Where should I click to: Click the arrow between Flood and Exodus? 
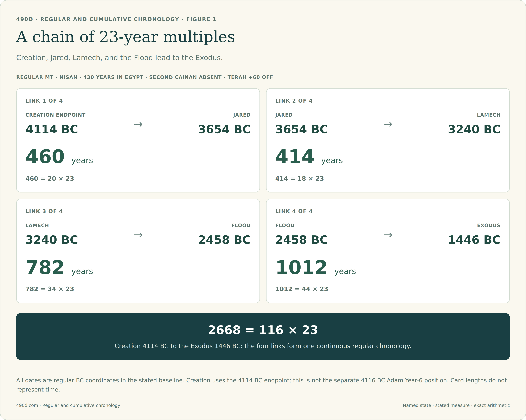(x=388, y=235)
